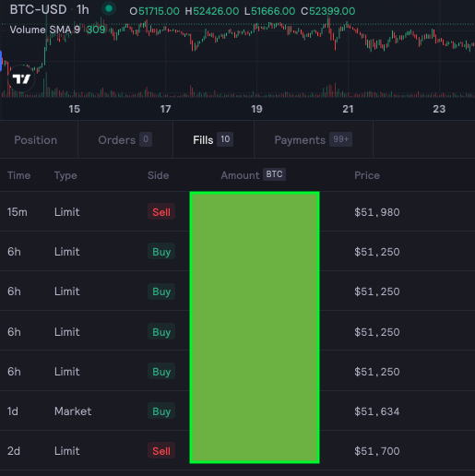Viewport: 475px width, 476px height.
Task: Click the Payments 99+ count badge
Action: click(x=340, y=139)
